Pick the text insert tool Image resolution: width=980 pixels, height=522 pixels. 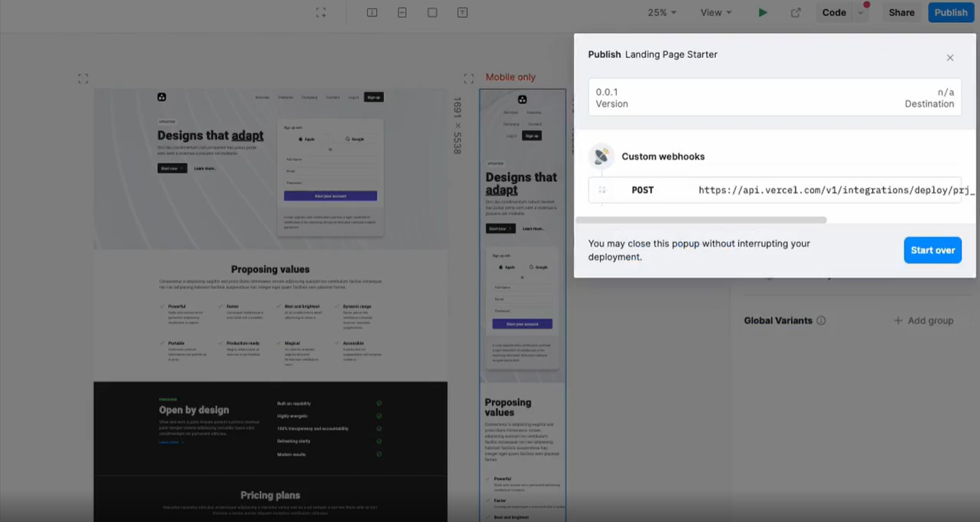[463, 12]
